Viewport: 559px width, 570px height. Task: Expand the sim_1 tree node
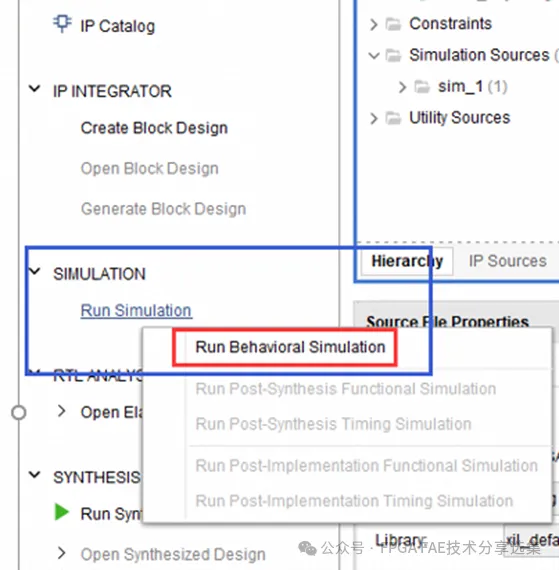tap(402, 87)
